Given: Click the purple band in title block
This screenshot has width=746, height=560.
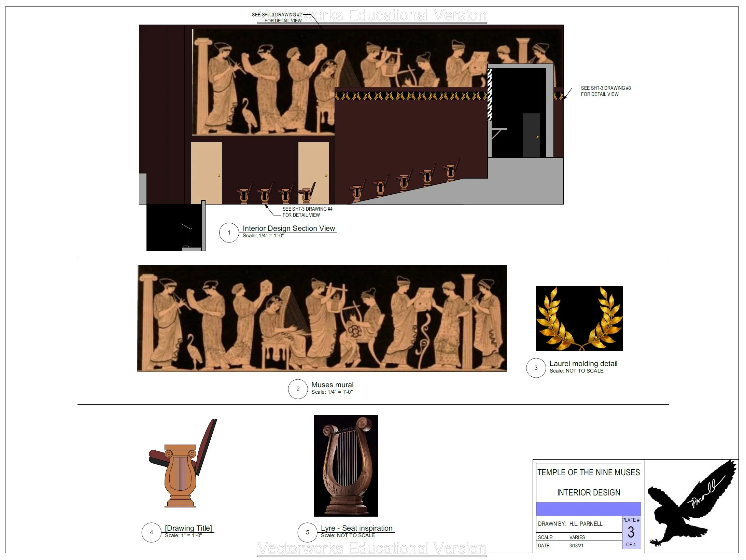Looking at the screenshot, I should coord(588,509).
